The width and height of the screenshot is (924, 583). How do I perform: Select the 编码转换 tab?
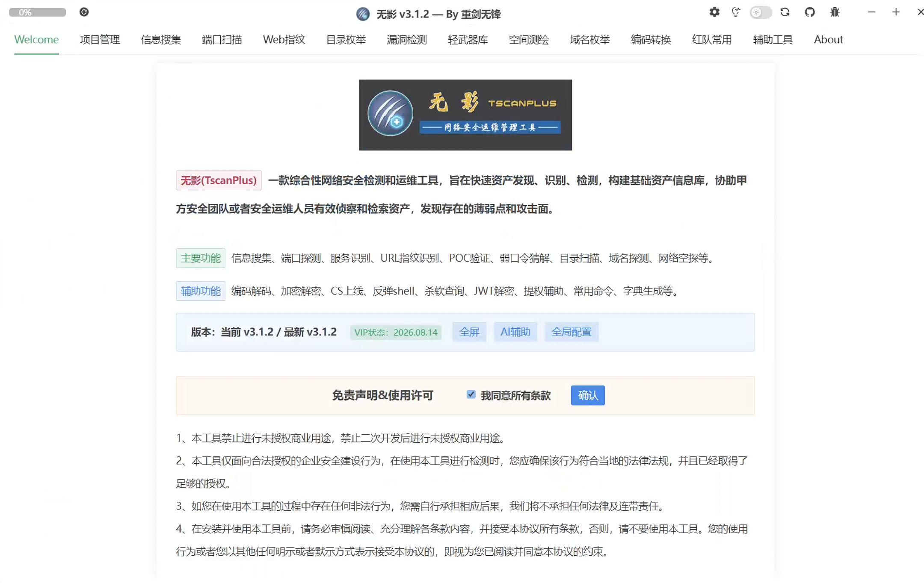(x=650, y=40)
